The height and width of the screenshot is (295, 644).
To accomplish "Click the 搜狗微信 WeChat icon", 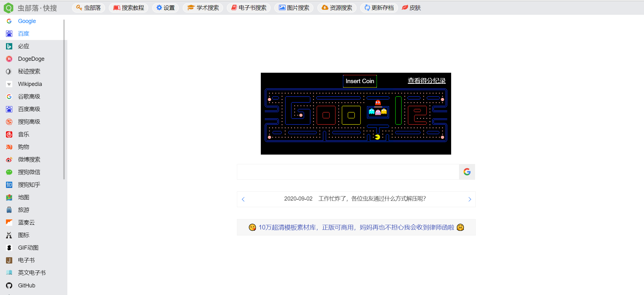I will (9, 172).
